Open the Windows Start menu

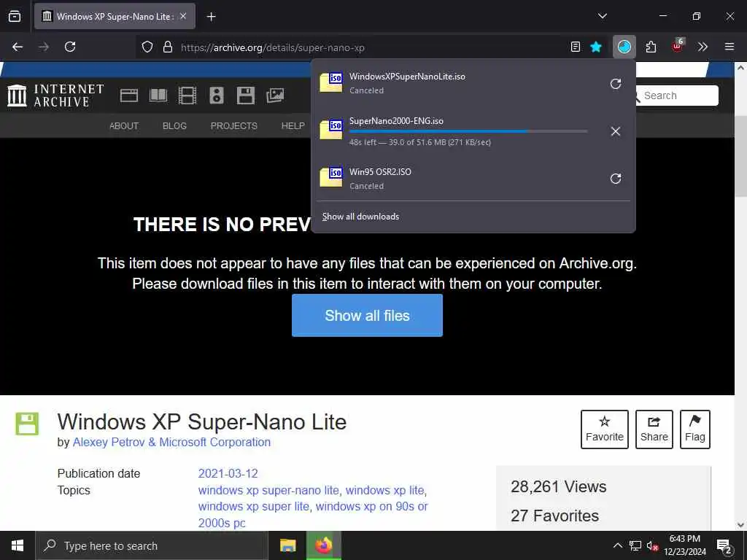pos(18,545)
